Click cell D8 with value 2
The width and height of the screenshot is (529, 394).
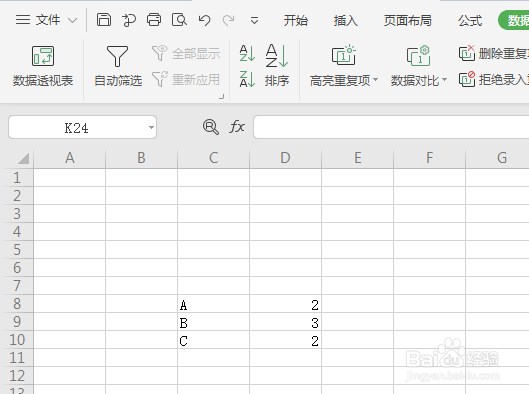click(x=285, y=304)
